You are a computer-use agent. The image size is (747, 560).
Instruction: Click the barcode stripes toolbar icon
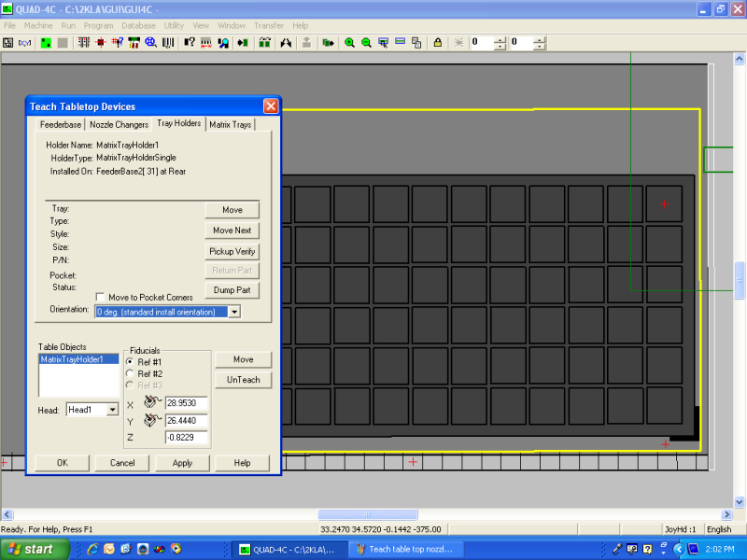[168, 43]
